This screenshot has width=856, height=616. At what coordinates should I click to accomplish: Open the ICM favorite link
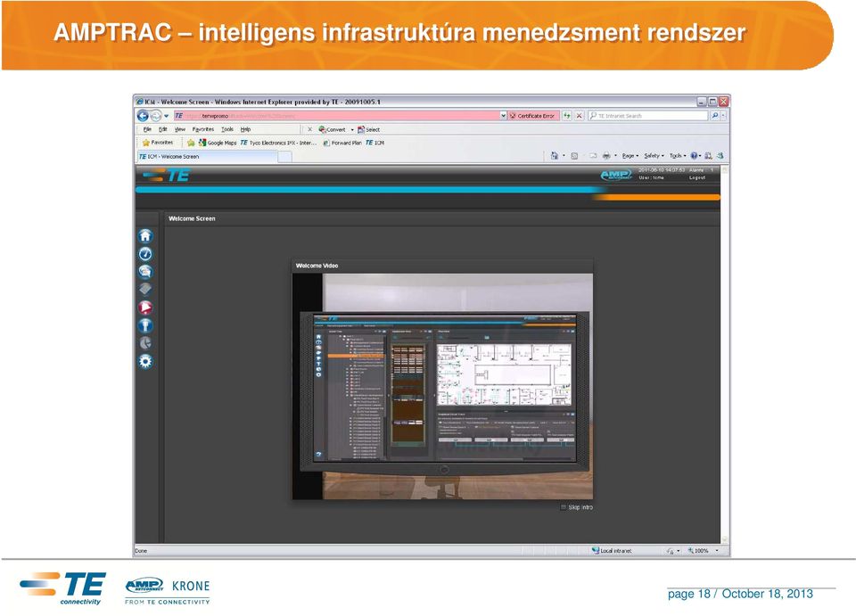(374, 143)
